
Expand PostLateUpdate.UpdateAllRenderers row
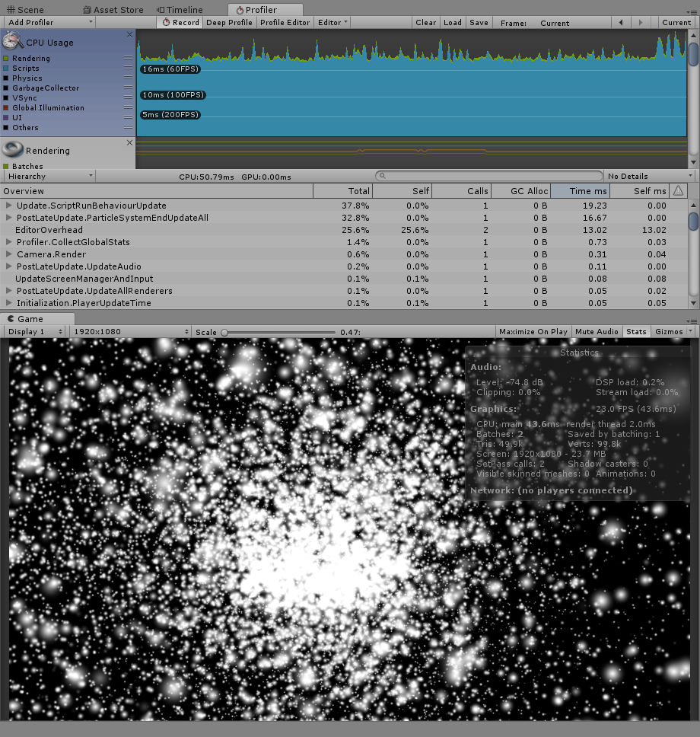point(8,291)
